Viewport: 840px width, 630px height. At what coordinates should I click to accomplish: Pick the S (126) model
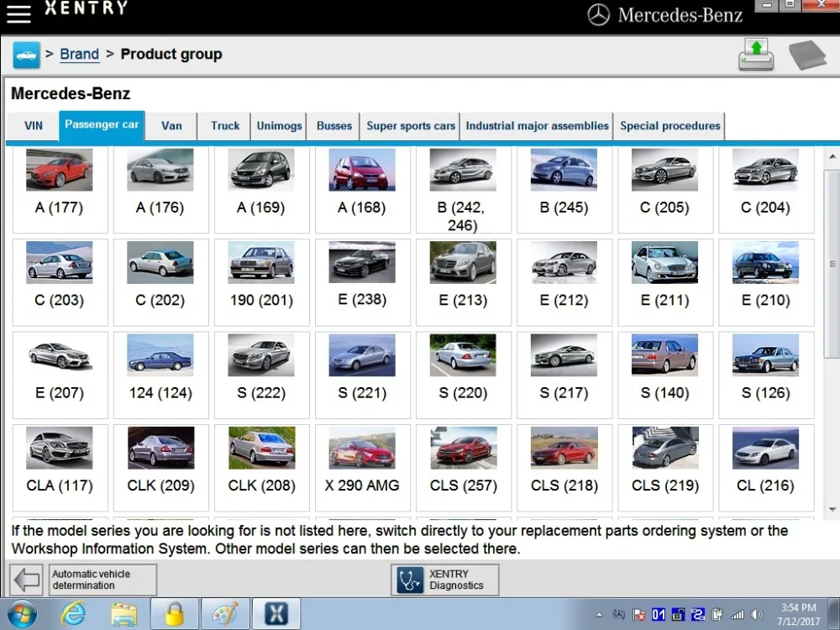click(766, 375)
